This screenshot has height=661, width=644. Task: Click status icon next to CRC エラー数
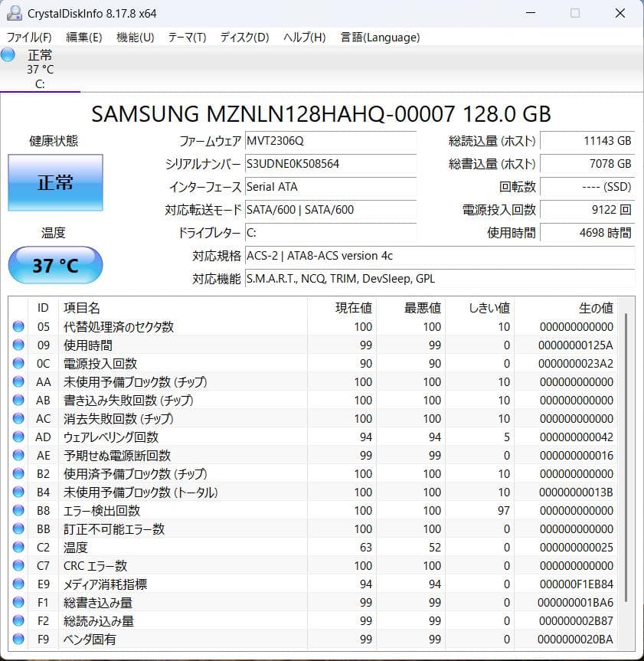[x=18, y=565]
